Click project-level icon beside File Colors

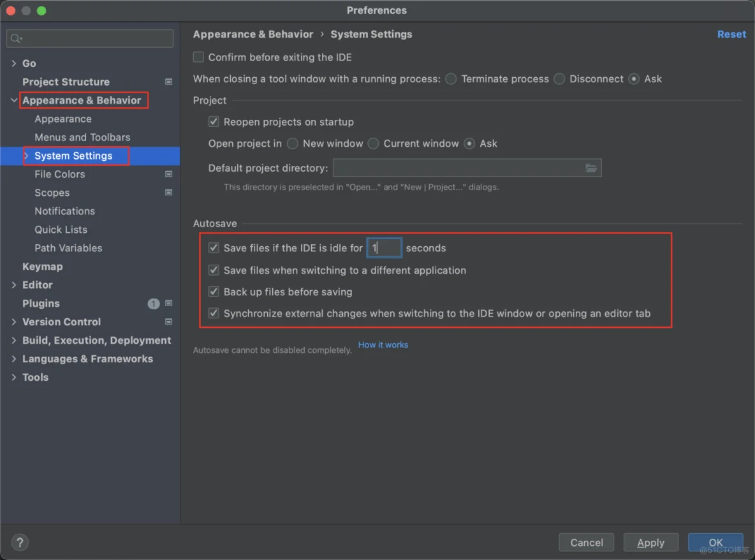coord(169,174)
